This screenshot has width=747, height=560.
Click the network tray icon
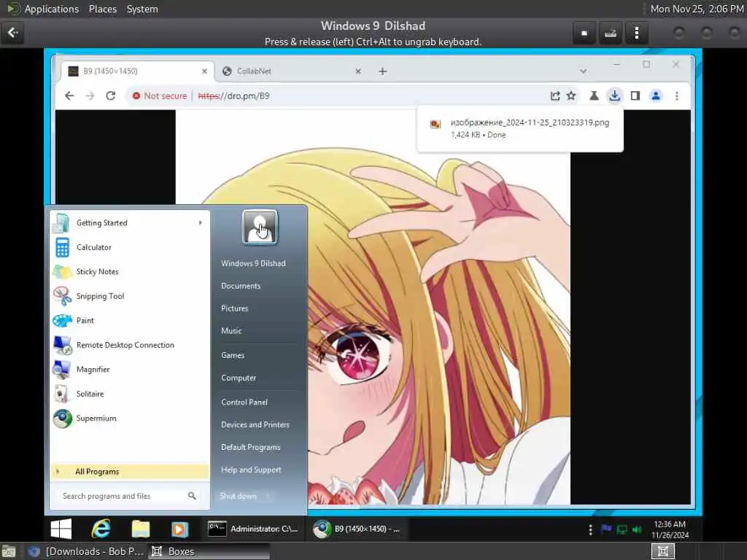(x=622, y=529)
